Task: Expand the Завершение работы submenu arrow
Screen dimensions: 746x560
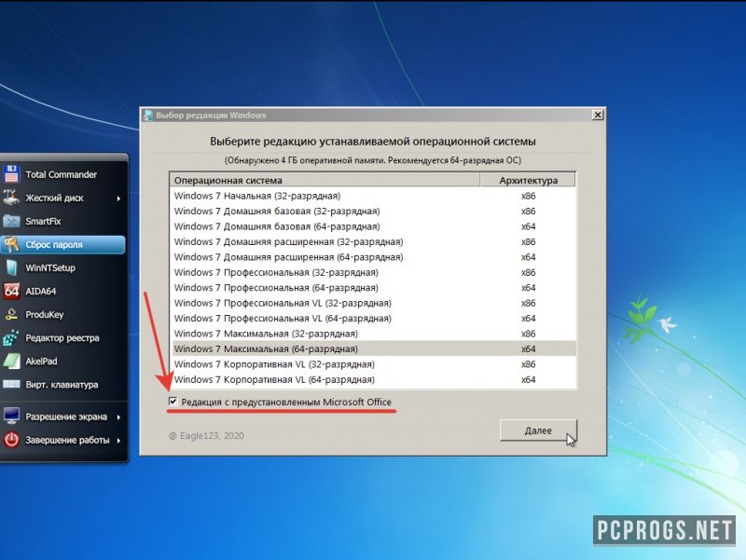Action: [x=118, y=440]
